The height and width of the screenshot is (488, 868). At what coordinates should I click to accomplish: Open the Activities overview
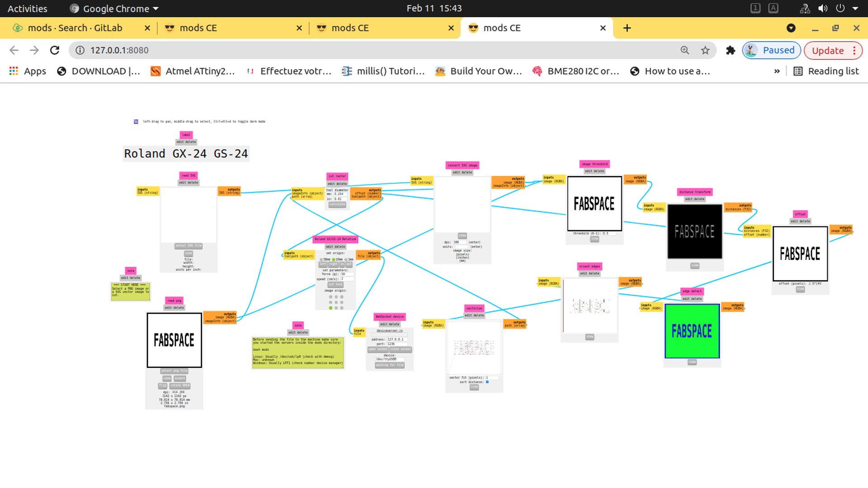[x=27, y=8]
